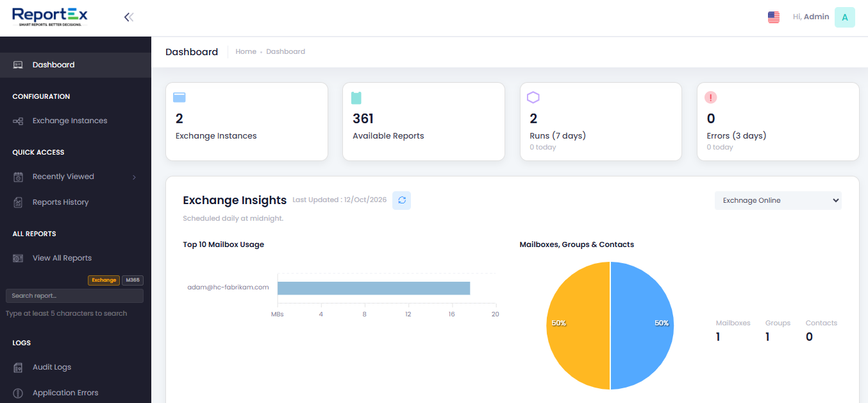868x403 pixels.
Task: Go to Exchange Instances configuration
Action: [x=76, y=121]
